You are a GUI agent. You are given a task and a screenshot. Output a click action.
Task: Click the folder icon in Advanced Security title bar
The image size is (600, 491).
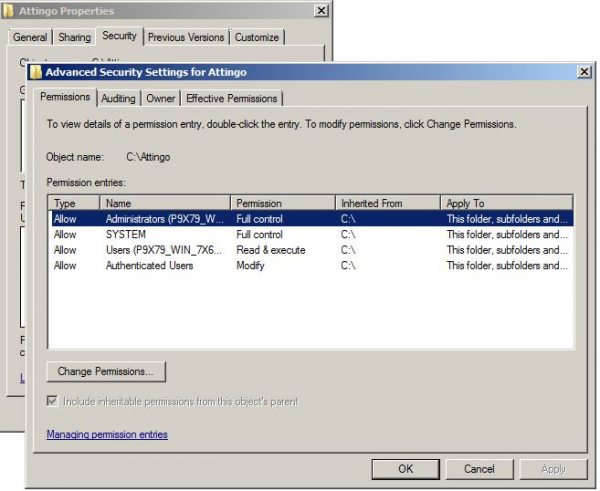coord(36,72)
